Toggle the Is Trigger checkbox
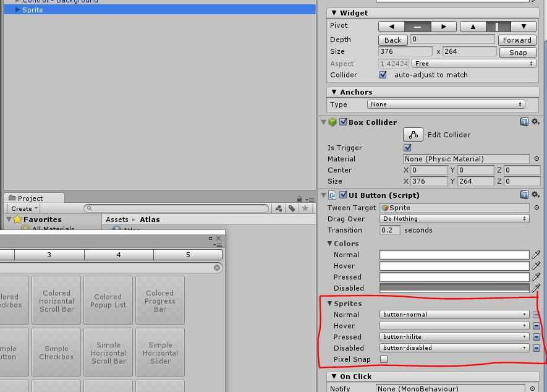547x392 pixels. (x=407, y=147)
